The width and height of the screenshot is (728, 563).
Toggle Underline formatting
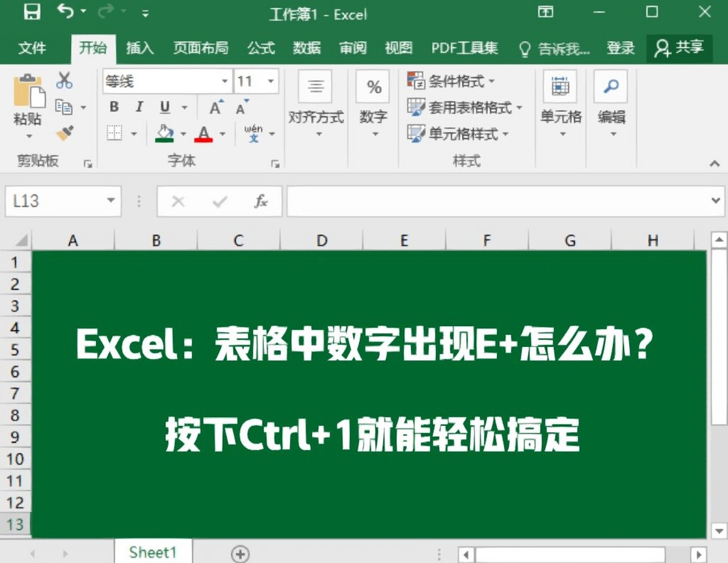point(165,107)
